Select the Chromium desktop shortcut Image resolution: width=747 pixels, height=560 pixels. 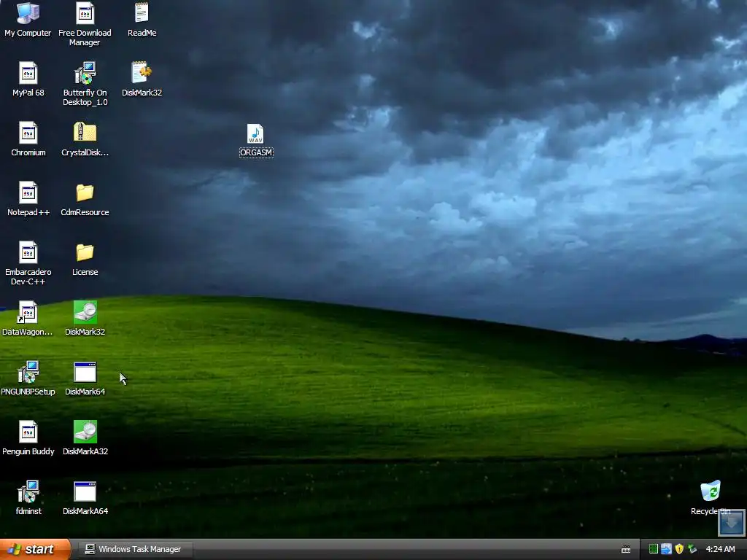pos(28,139)
